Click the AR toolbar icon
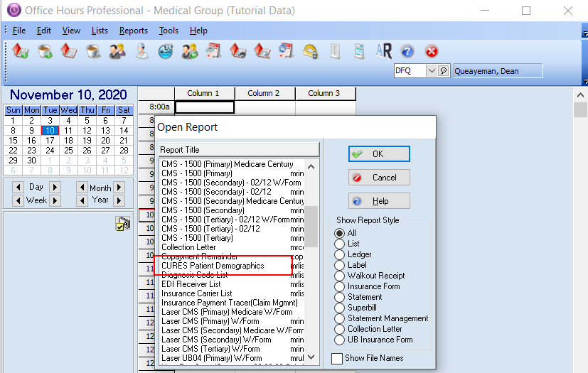588x373 pixels. coord(384,51)
